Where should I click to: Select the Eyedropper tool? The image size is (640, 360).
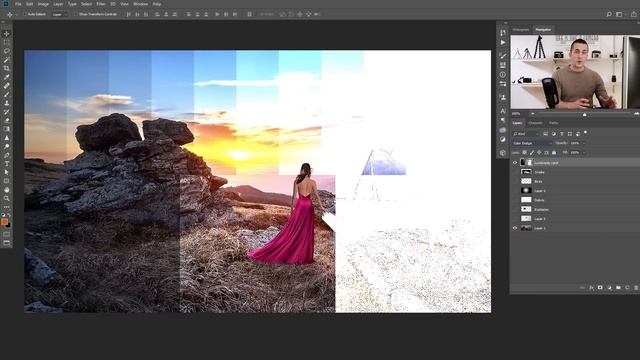point(7,77)
